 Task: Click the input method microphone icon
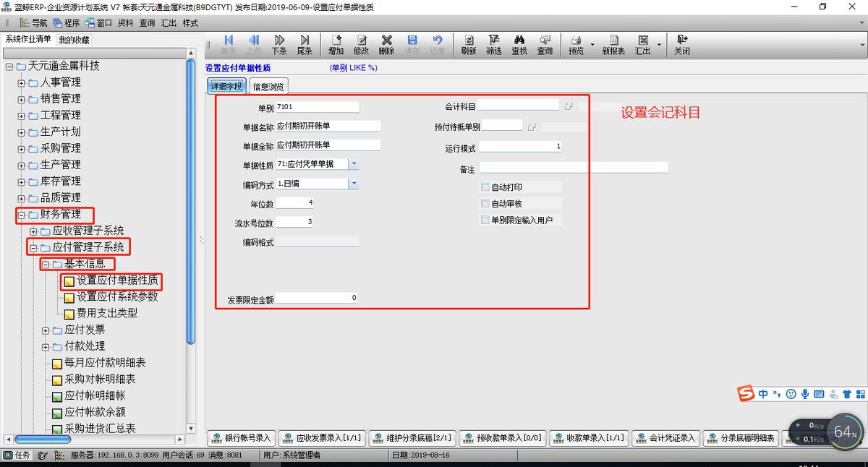(x=804, y=394)
